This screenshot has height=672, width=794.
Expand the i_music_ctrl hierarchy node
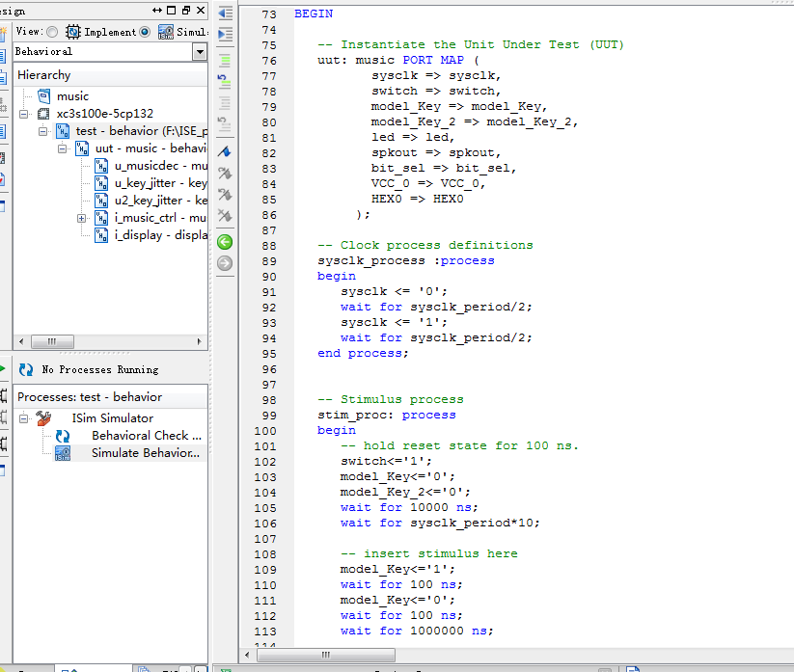click(x=82, y=218)
